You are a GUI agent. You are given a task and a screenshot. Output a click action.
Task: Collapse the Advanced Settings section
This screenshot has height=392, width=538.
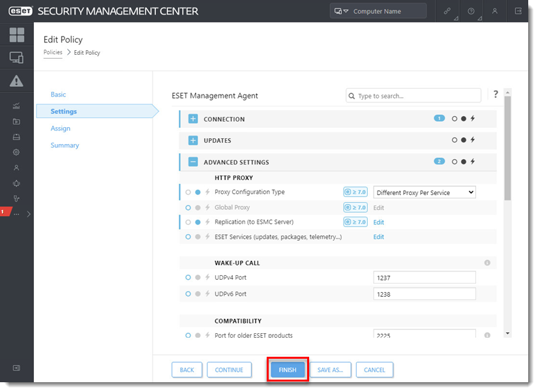click(x=193, y=162)
